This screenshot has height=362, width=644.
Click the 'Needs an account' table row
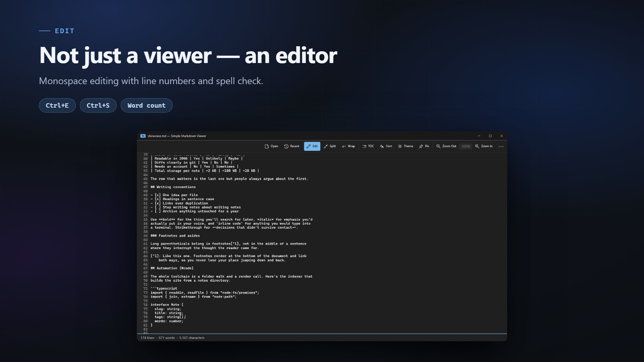point(195,167)
